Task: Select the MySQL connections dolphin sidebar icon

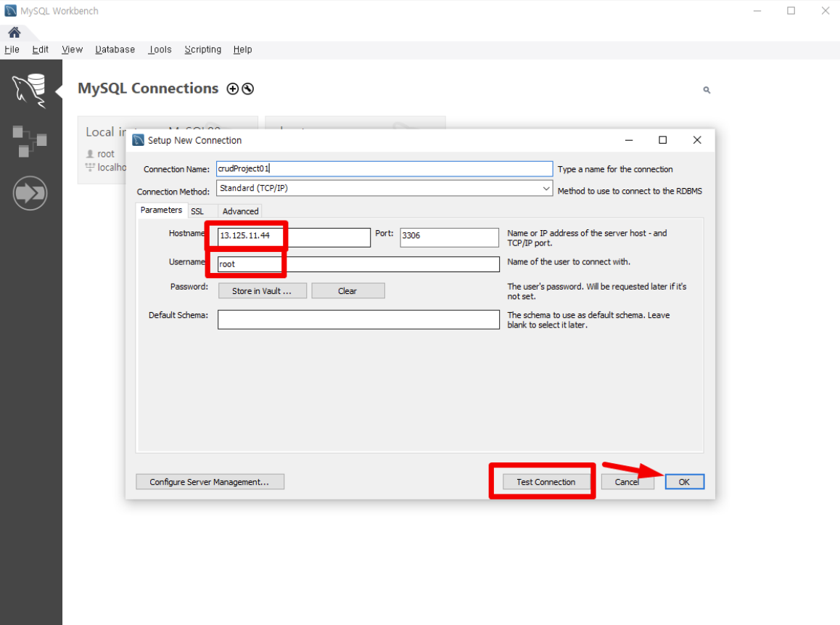Action: (30, 90)
